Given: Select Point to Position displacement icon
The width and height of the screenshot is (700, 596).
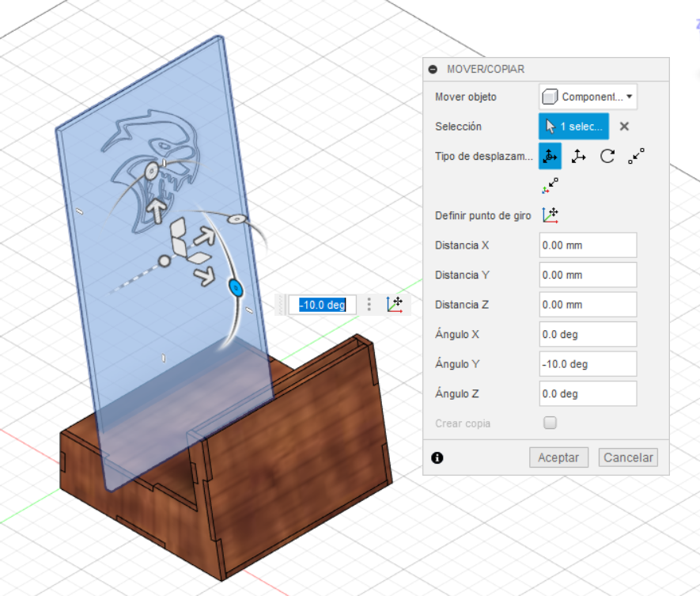Looking at the screenshot, I should click(x=550, y=186).
